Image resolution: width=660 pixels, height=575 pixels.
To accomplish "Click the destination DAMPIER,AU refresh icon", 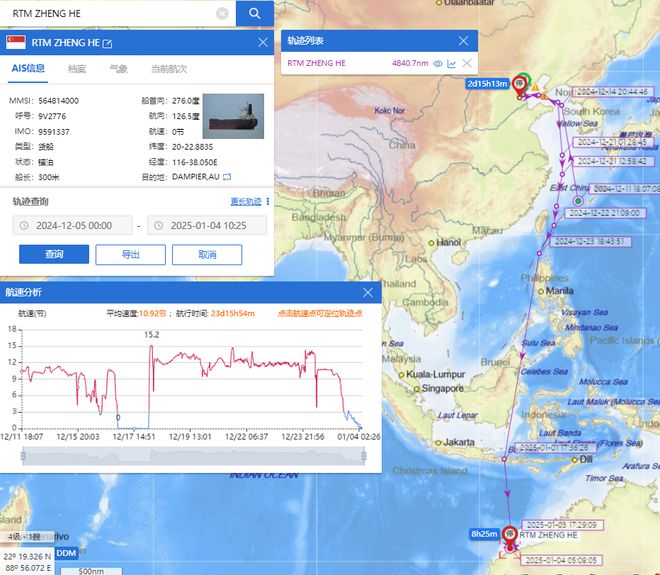I will coord(227,177).
